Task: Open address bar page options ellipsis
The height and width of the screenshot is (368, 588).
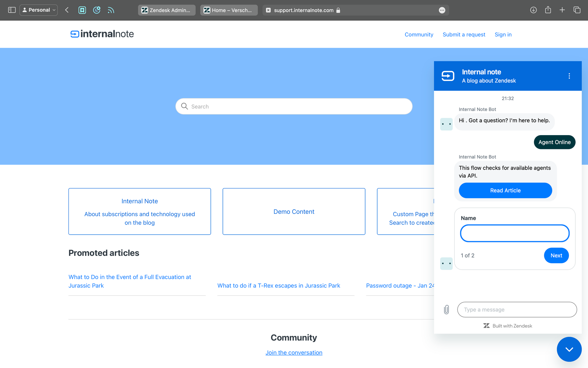Action: (x=442, y=10)
